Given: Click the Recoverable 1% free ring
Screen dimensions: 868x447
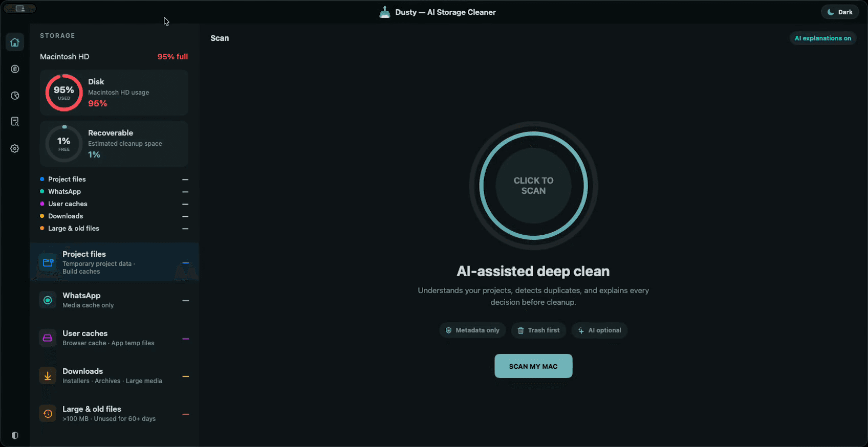Looking at the screenshot, I should (64, 144).
